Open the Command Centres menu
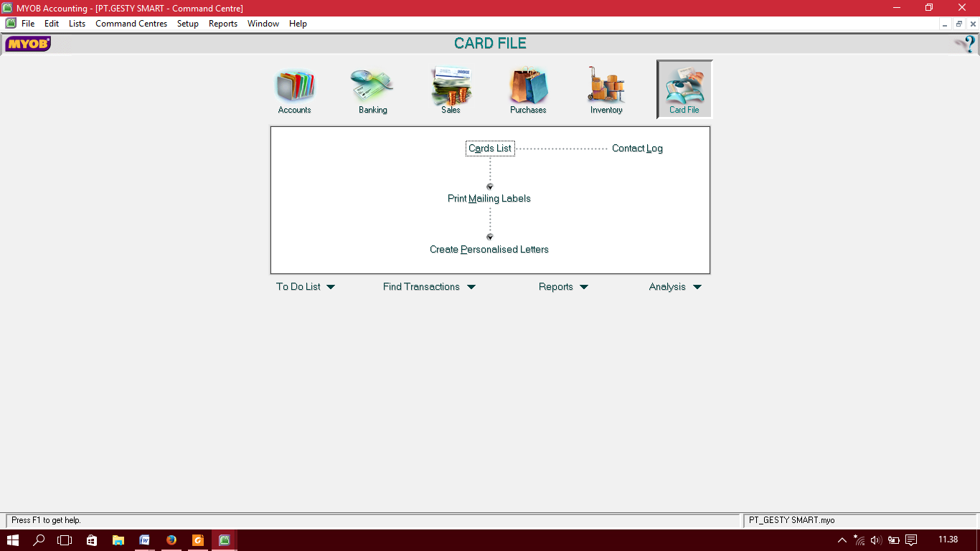Image resolution: width=980 pixels, height=551 pixels. [131, 24]
